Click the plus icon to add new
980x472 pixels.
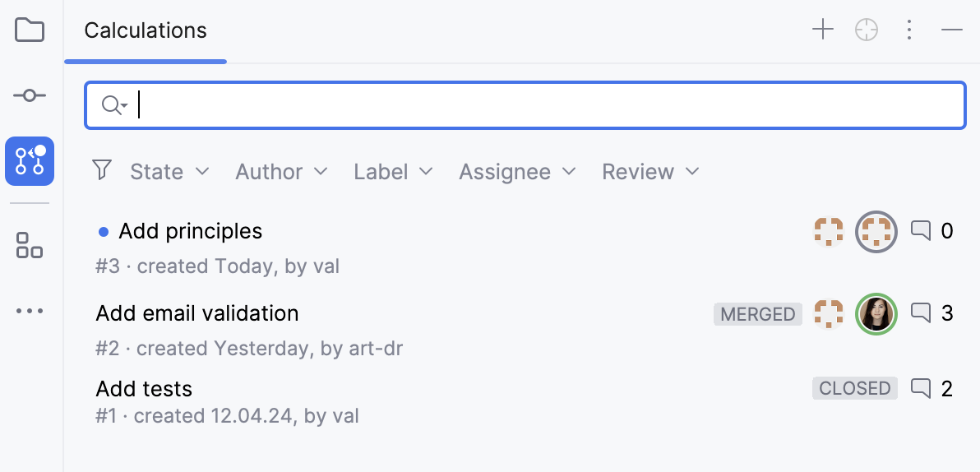coord(822,30)
